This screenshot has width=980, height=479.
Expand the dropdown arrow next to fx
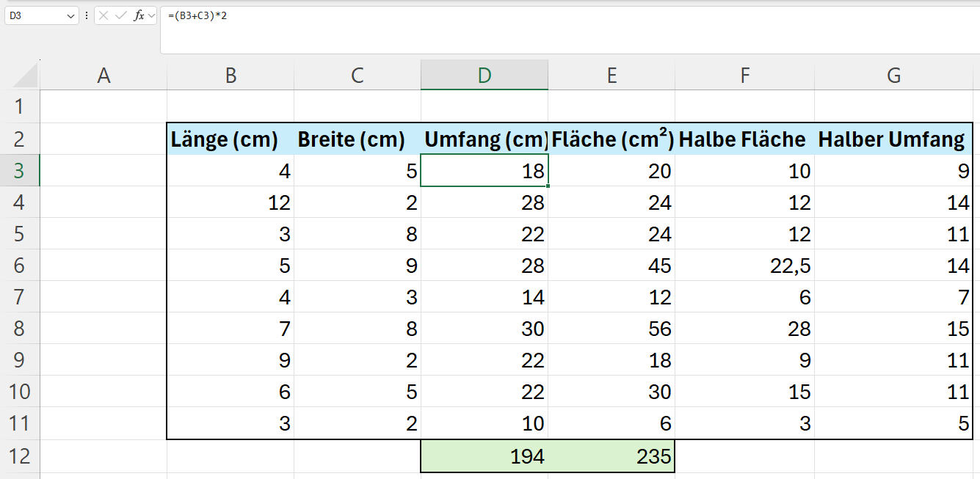click(x=151, y=15)
